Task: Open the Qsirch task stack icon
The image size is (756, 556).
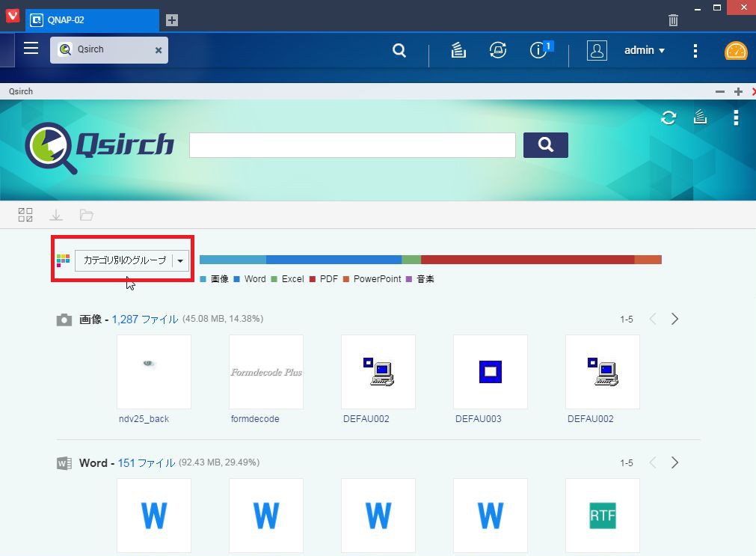Action: pyautogui.click(x=700, y=117)
